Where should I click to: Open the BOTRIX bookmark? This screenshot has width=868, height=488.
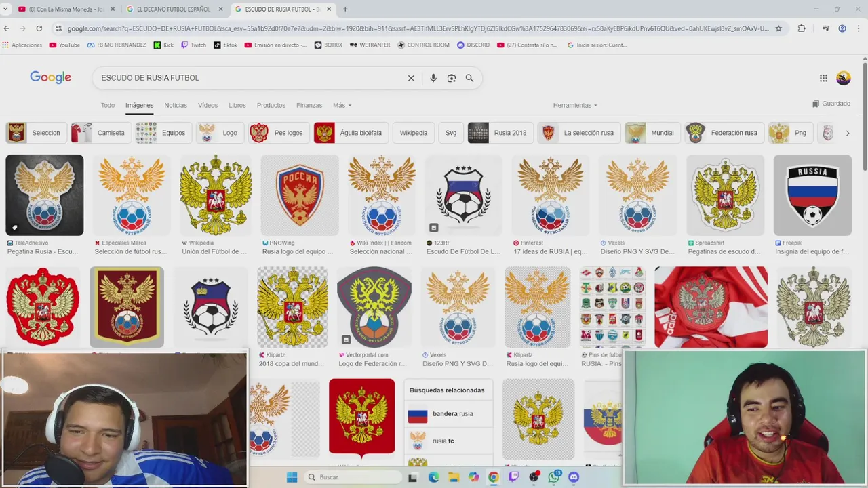coord(328,45)
